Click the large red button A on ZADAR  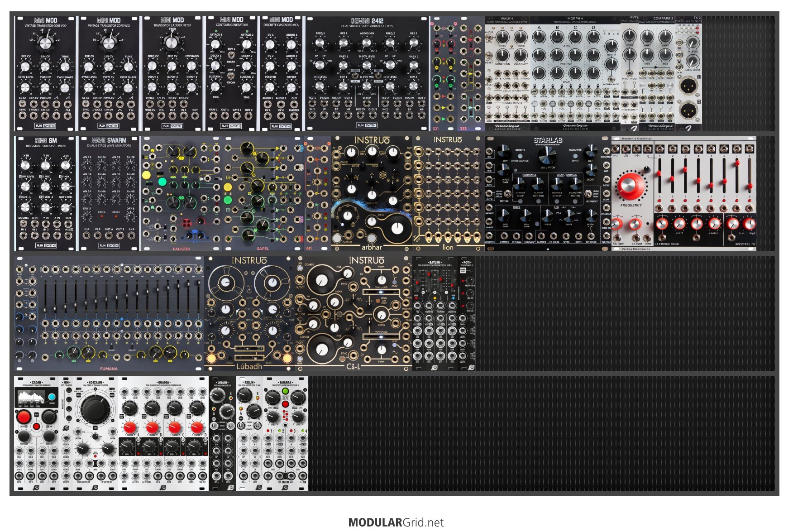pos(24,417)
